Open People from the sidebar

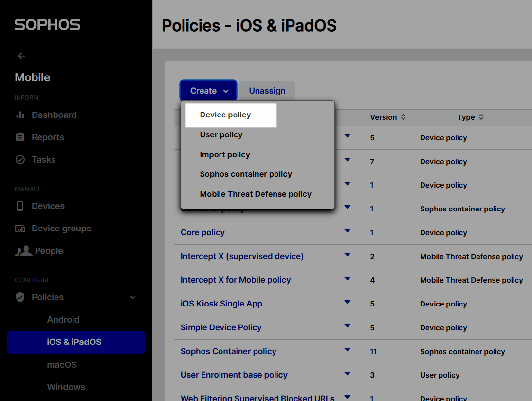[x=49, y=251]
